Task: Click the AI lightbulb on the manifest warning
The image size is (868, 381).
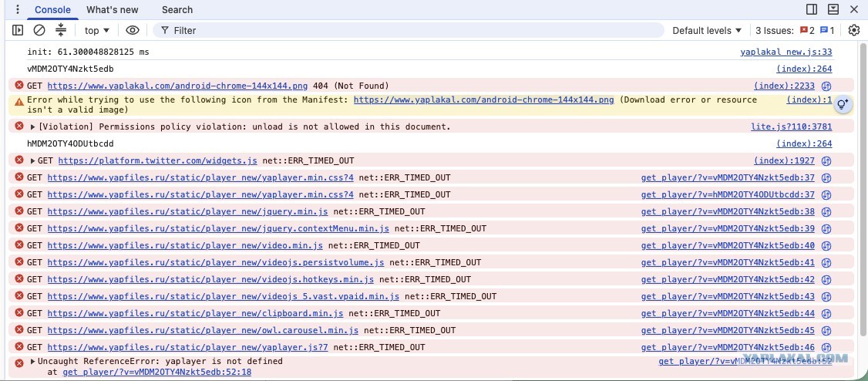Action: point(843,104)
